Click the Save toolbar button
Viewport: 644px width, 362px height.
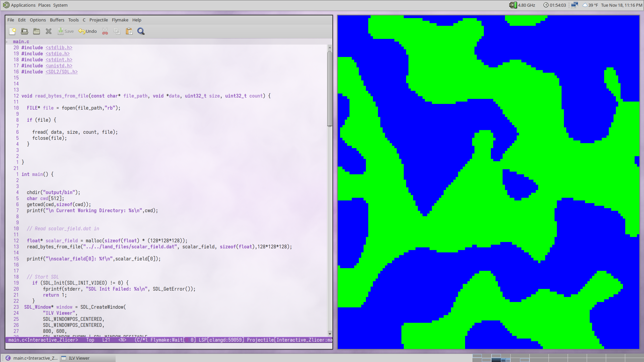tap(66, 31)
